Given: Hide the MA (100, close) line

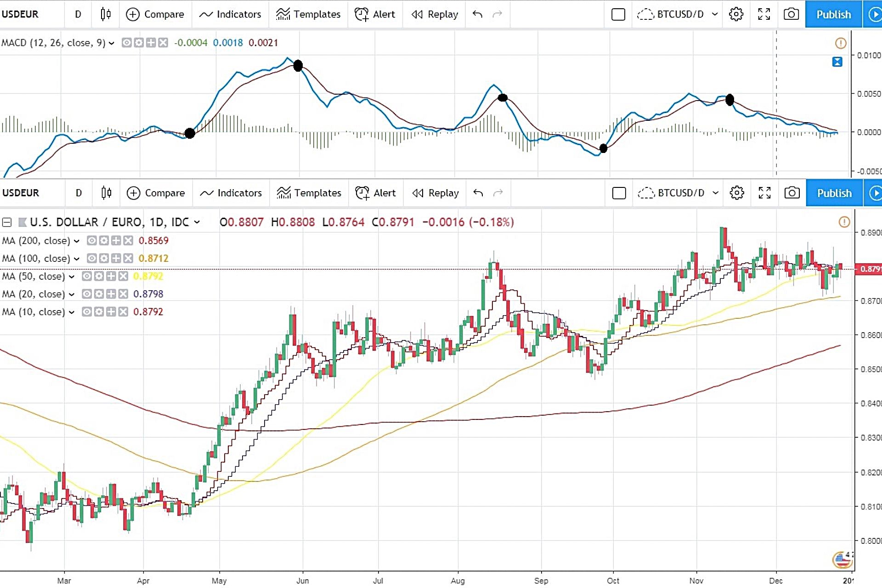Looking at the screenshot, I should click(92, 259).
